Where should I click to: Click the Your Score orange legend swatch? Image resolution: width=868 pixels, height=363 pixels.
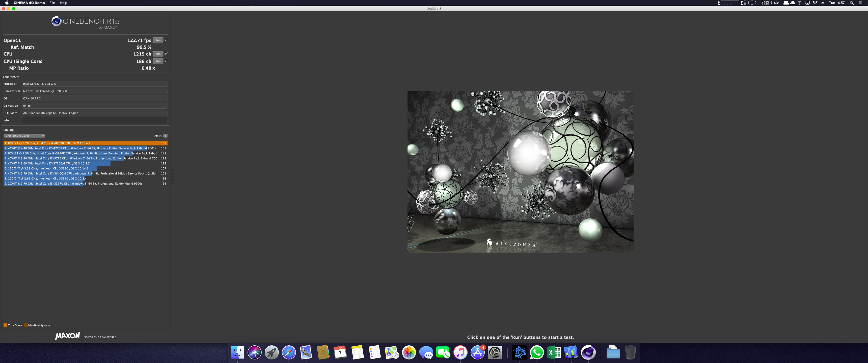5,325
